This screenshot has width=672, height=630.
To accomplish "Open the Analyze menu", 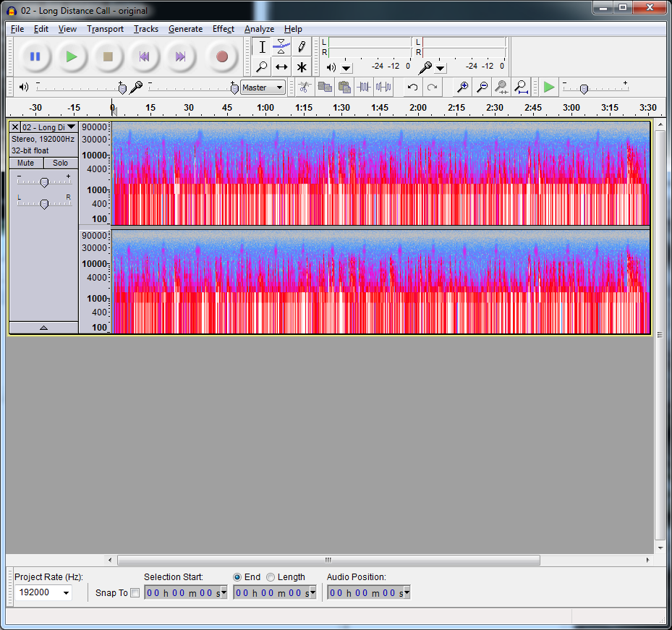I will tap(259, 29).
